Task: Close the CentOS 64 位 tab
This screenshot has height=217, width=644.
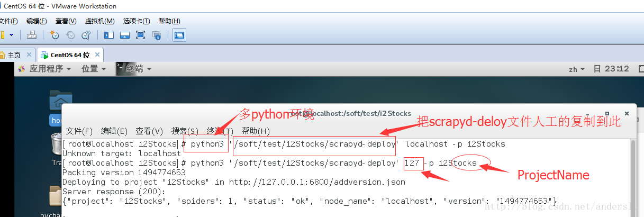Action: point(97,55)
